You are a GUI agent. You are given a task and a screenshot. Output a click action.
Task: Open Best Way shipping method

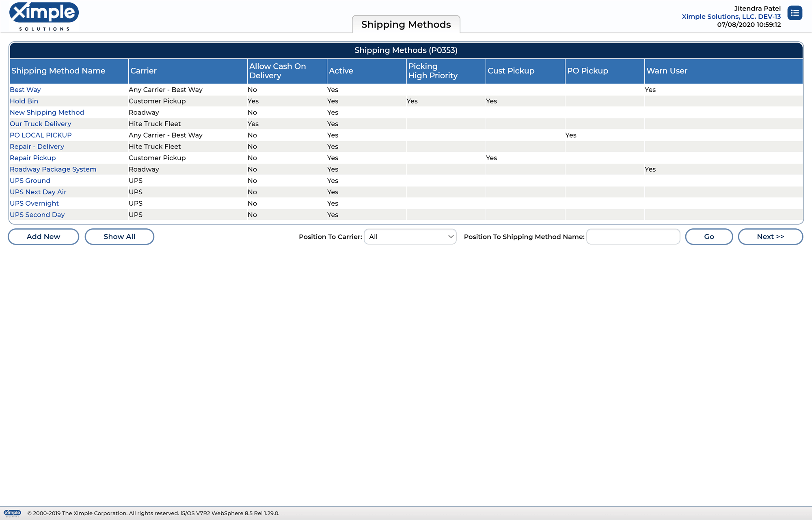tap(25, 90)
